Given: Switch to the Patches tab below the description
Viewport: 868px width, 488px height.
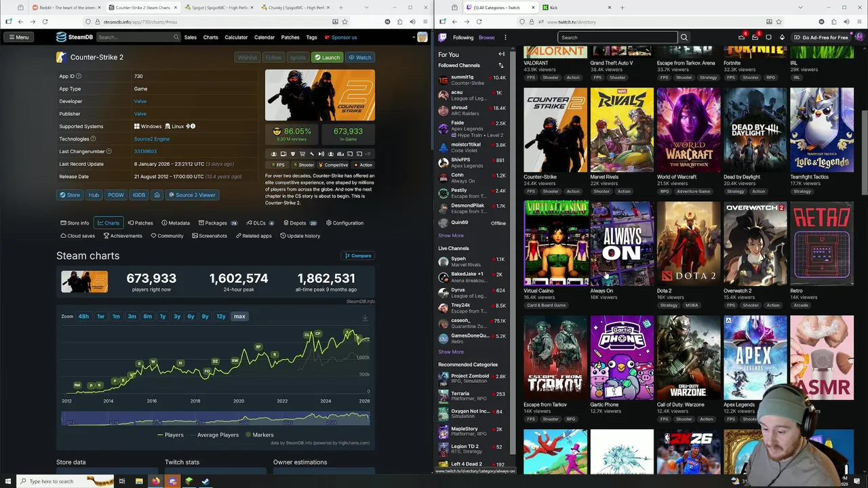Looking at the screenshot, I should (x=140, y=223).
